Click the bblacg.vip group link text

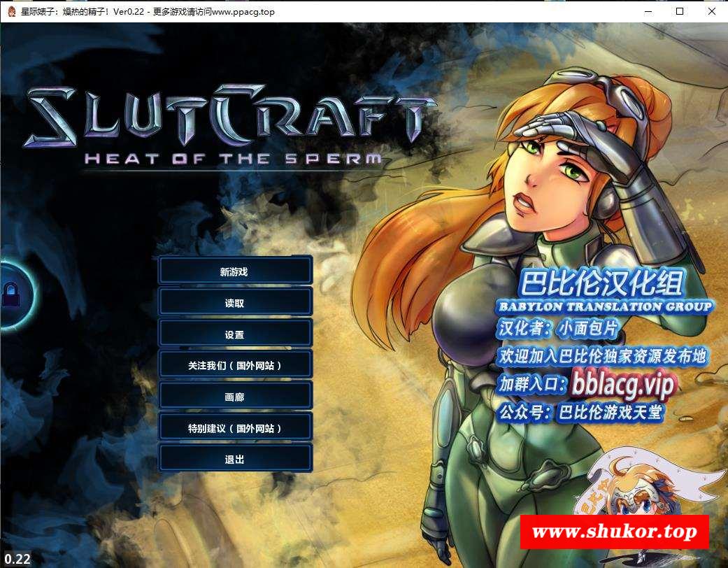[623, 384]
